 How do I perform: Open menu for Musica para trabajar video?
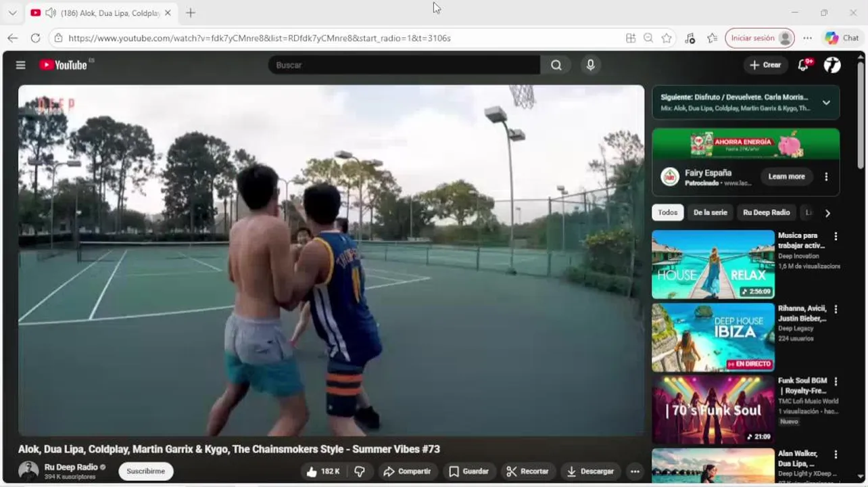(x=836, y=237)
